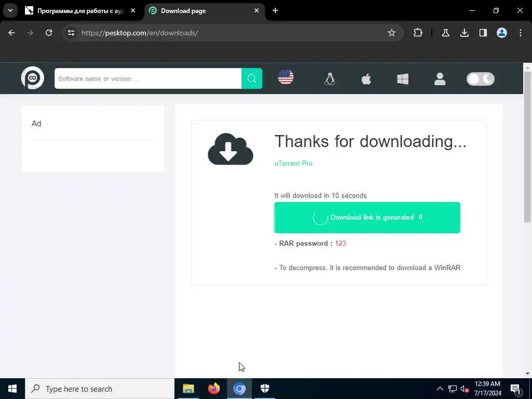Click the network tray icon
This screenshot has height=399, width=532.
453,389
